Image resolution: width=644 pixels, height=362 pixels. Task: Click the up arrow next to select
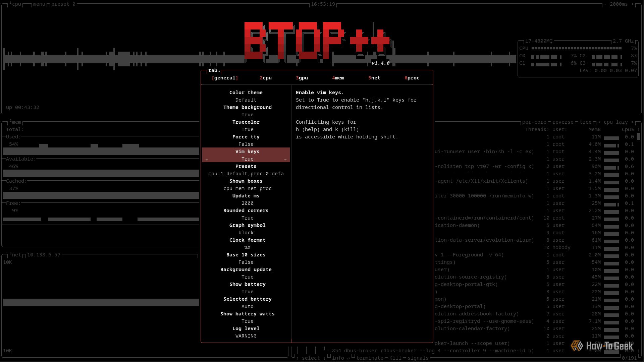click(297, 358)
